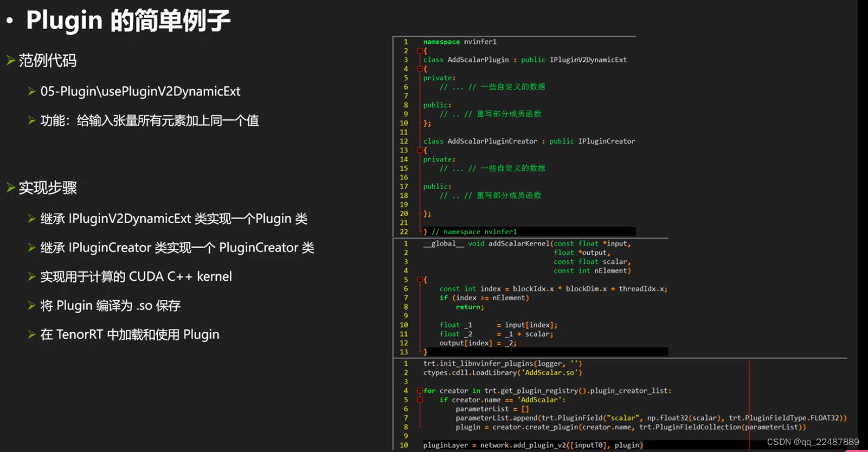Click the 'plugin = creator.create_plugin' line

(631, 427)
